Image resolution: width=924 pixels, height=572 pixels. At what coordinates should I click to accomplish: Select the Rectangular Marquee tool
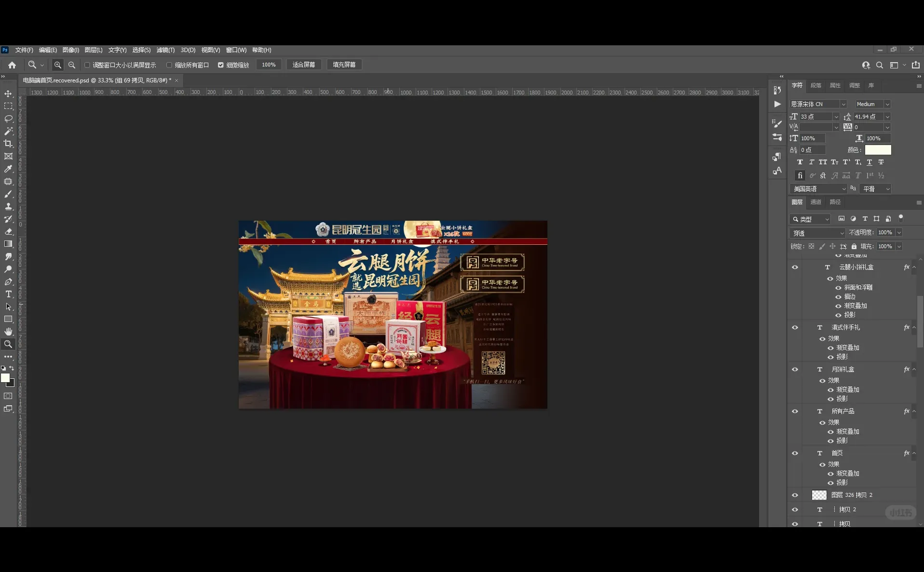[x=8, y=106]
